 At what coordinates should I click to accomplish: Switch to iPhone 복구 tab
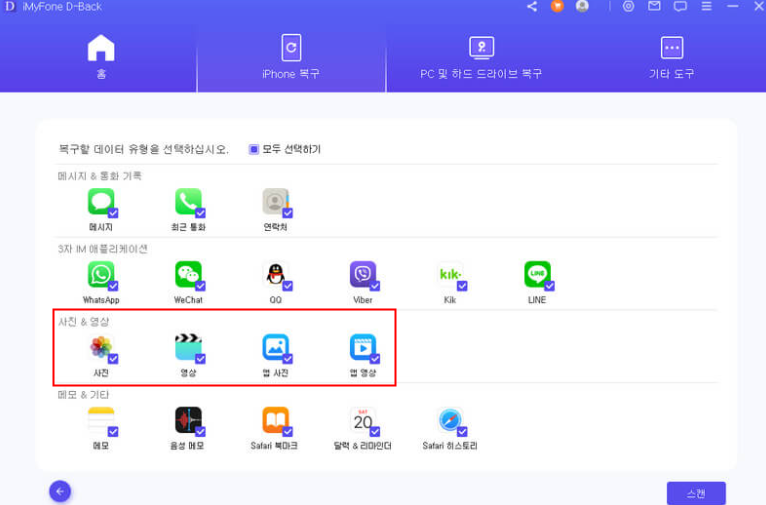(x=291, y=56)
